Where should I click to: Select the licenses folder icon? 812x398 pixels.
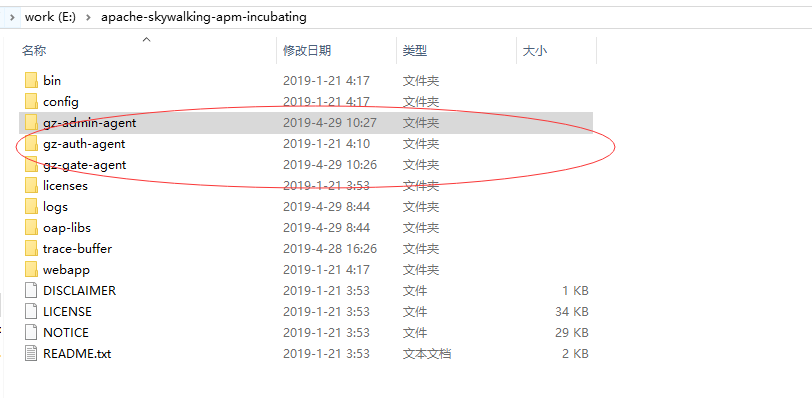31,185
